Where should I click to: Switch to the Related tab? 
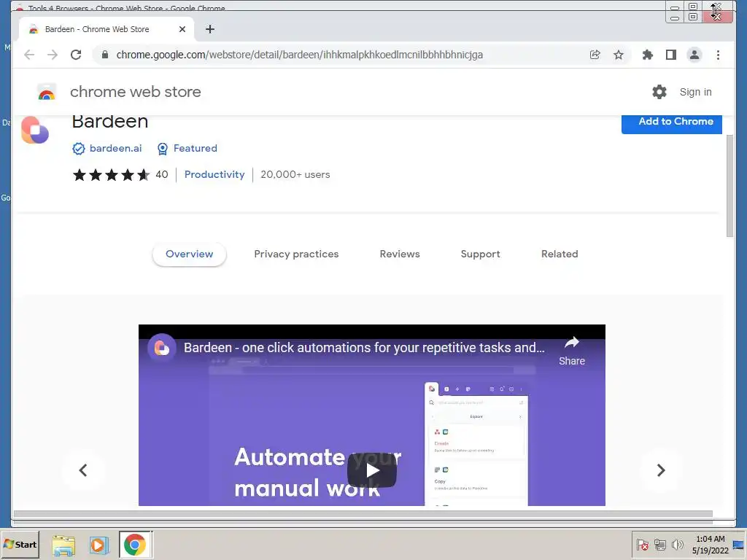pyautogui.click(x=560, y=254)
